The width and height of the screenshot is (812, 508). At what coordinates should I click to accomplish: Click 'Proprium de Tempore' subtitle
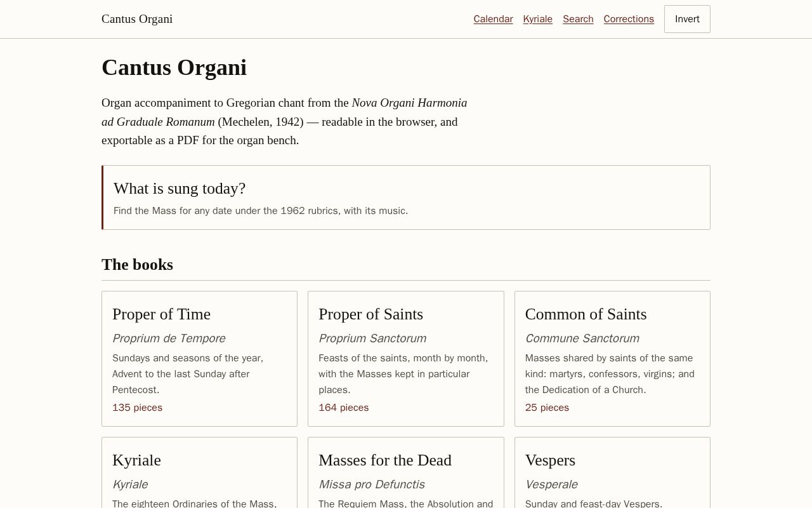click(x=169, y=338)
